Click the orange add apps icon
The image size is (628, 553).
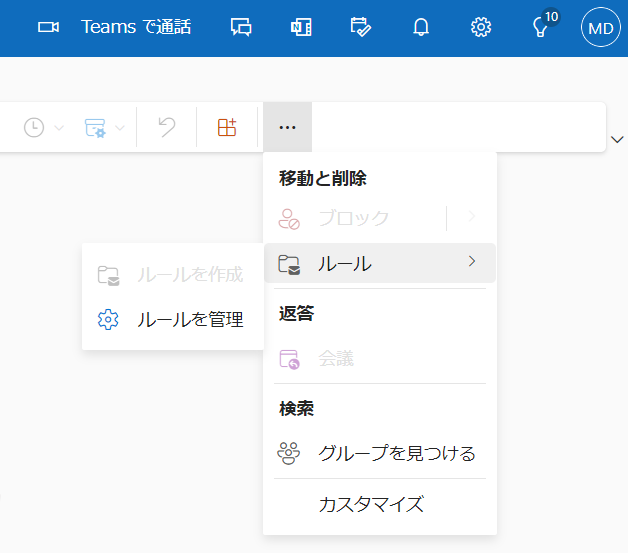(x=227, y=127)
